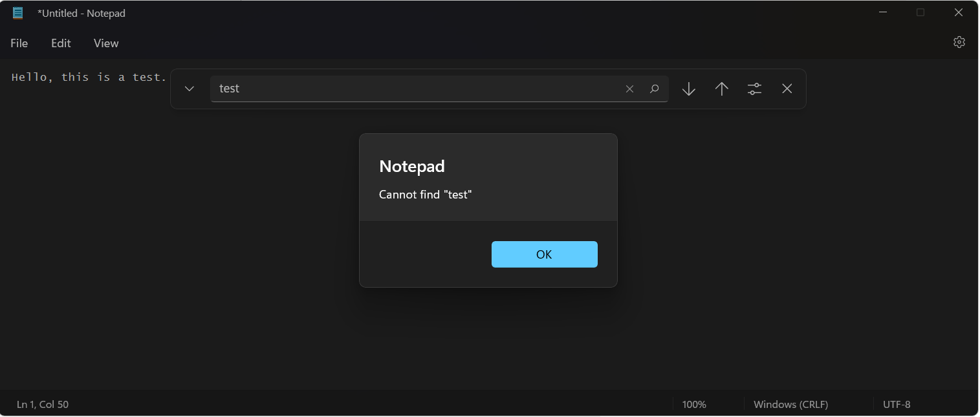Click OK in the Notepad dialog
Viewport: 980px width, 417px height.
pos(544,254)
